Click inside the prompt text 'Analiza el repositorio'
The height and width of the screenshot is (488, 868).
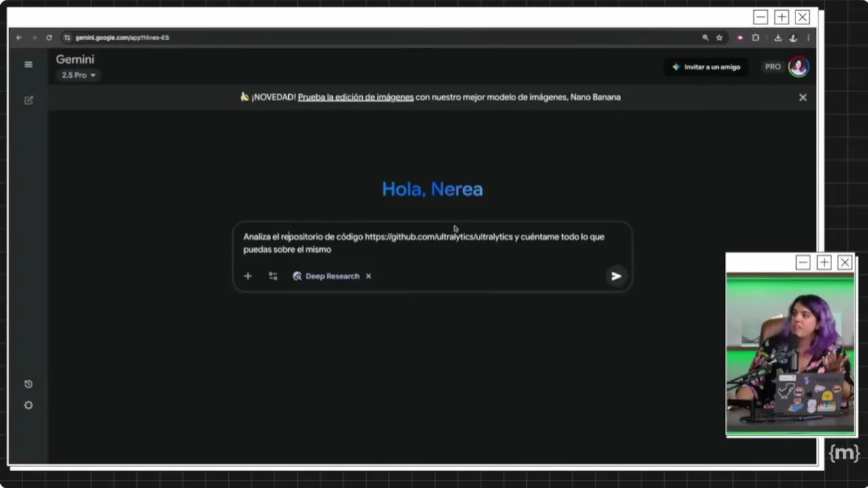point(283,237)
